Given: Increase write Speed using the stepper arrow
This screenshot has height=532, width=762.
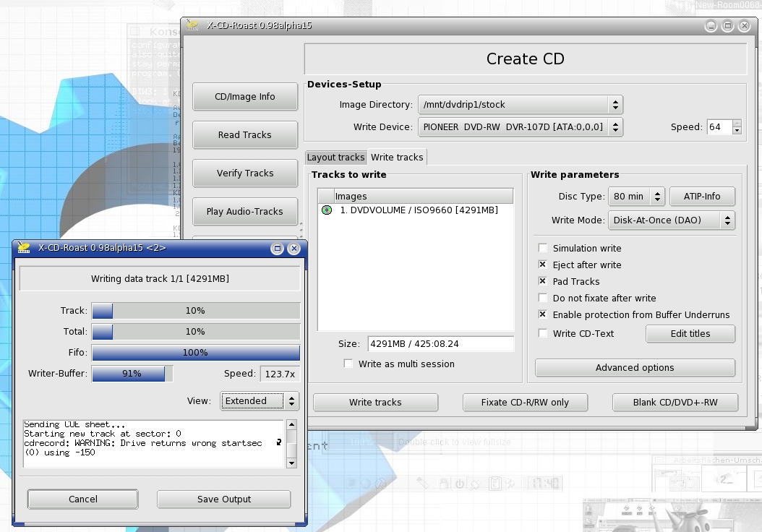Looking at the screenshot, I should [x=737, y=123].
